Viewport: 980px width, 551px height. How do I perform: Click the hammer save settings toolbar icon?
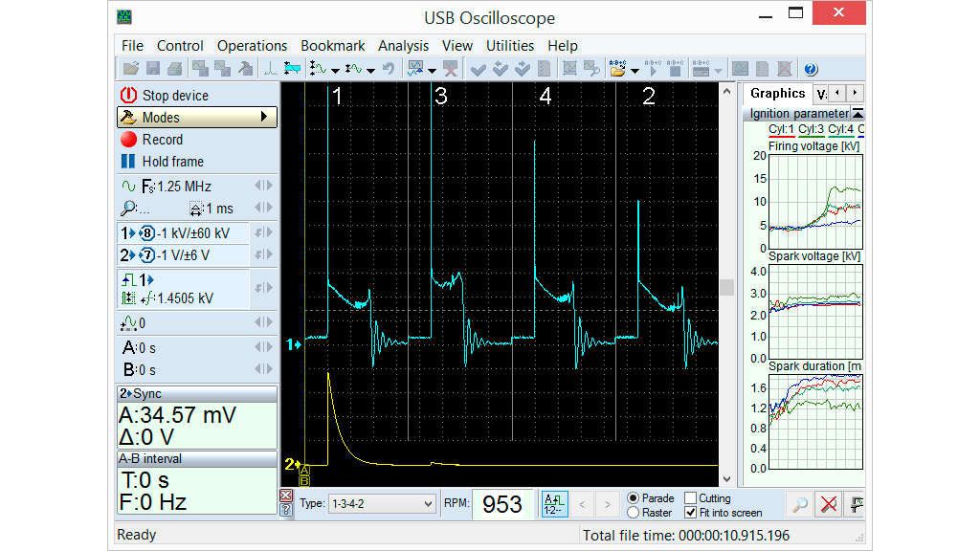[x=246, y=69]
